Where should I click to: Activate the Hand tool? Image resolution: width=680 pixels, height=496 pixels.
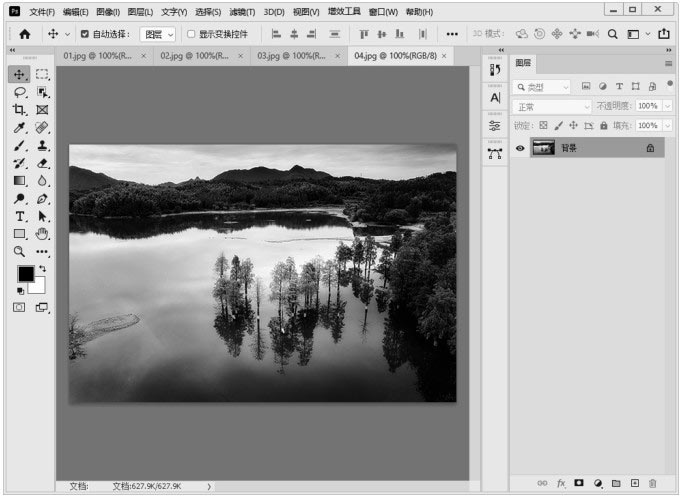(x=42, y=234)
